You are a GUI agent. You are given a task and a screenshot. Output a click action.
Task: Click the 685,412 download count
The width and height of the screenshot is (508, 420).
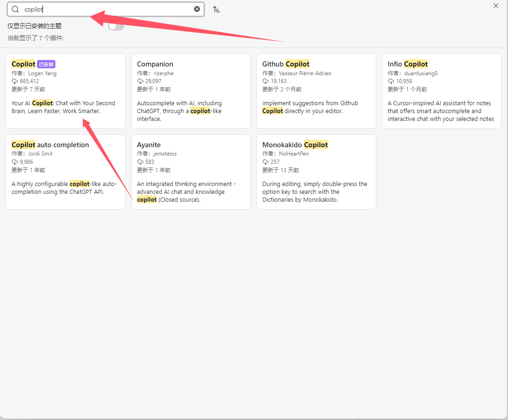(30, 81)
